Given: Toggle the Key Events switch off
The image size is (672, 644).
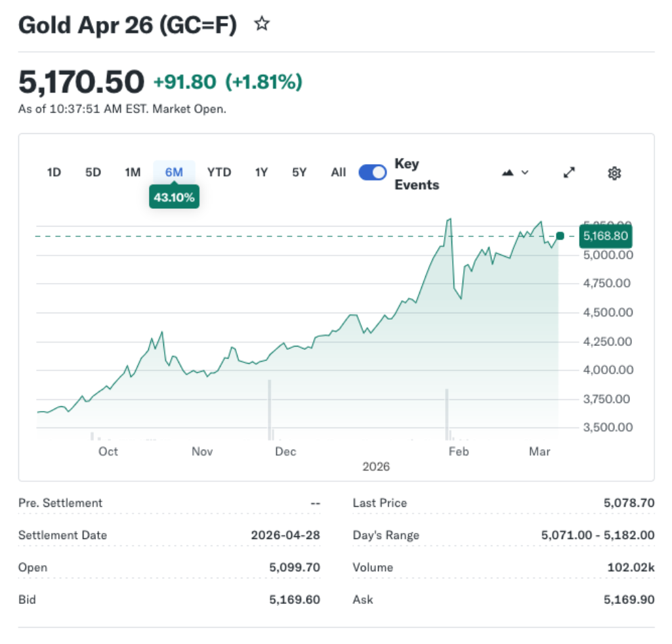Looking at the screenshot, I should 373,173.
